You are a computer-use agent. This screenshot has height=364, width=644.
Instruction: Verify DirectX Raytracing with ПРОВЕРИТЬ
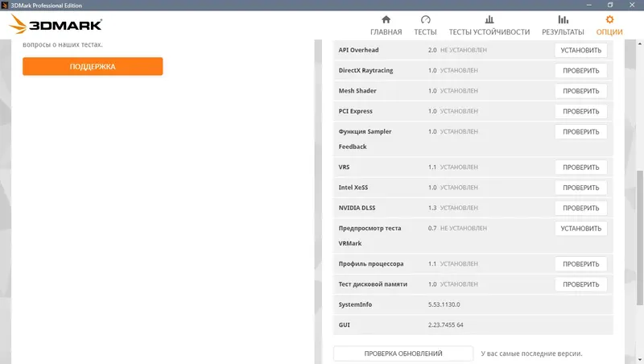[x=580, y=71]
